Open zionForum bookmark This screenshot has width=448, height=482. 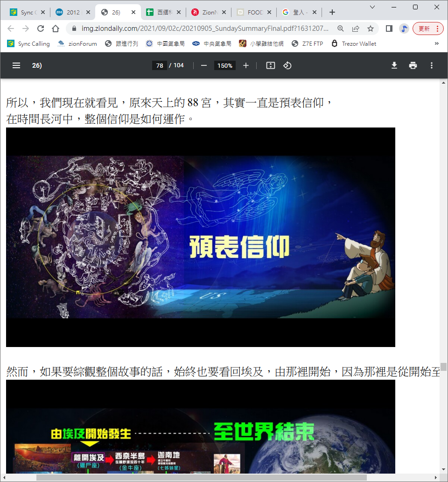pyautogui.click(x=77, y=43)
